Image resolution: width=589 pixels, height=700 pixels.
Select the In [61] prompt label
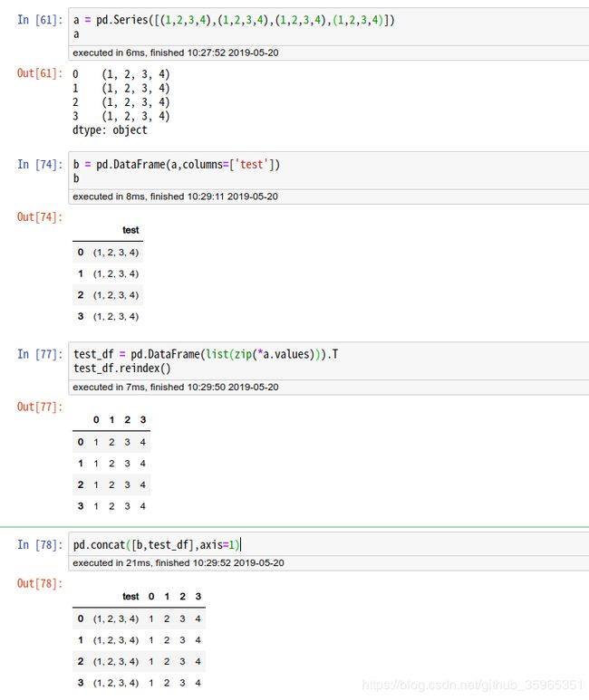[x=40, y=20]
